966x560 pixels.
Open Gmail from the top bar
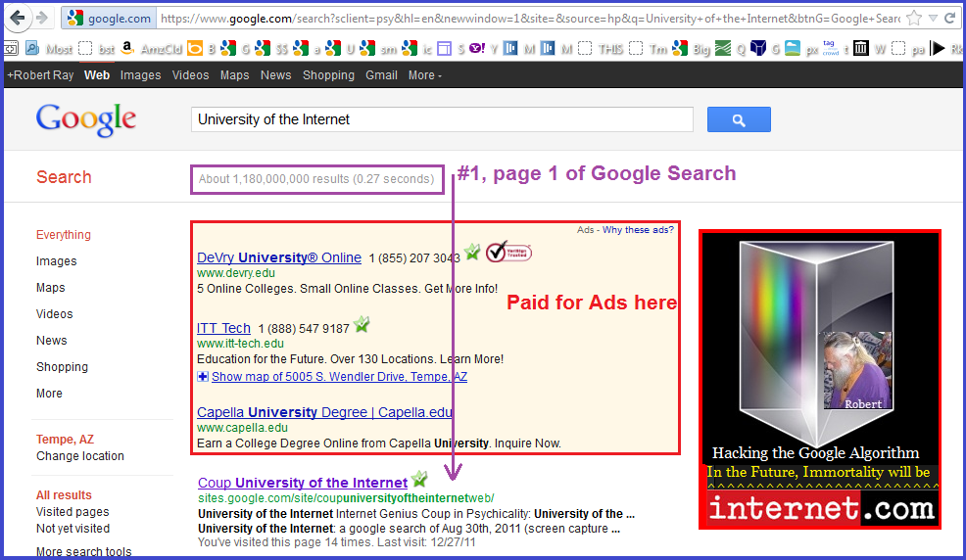(x=381, y=75)
